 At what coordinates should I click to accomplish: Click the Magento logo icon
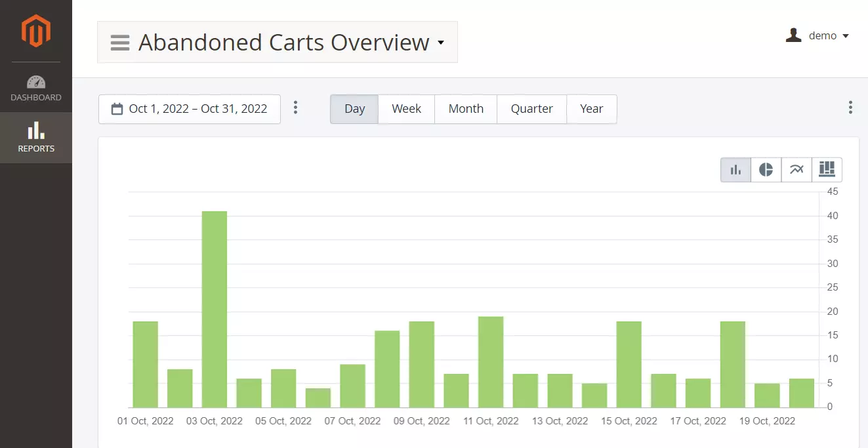click(35, 31)
